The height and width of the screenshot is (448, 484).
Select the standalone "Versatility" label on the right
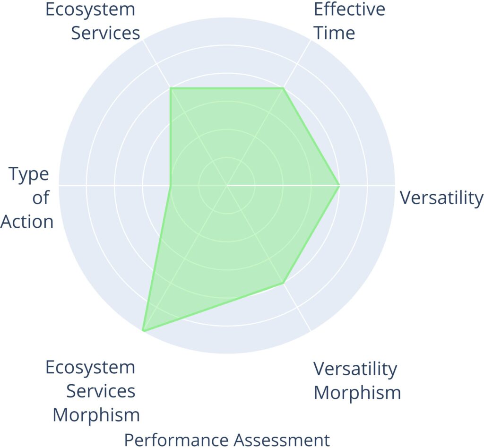(441, 198)
